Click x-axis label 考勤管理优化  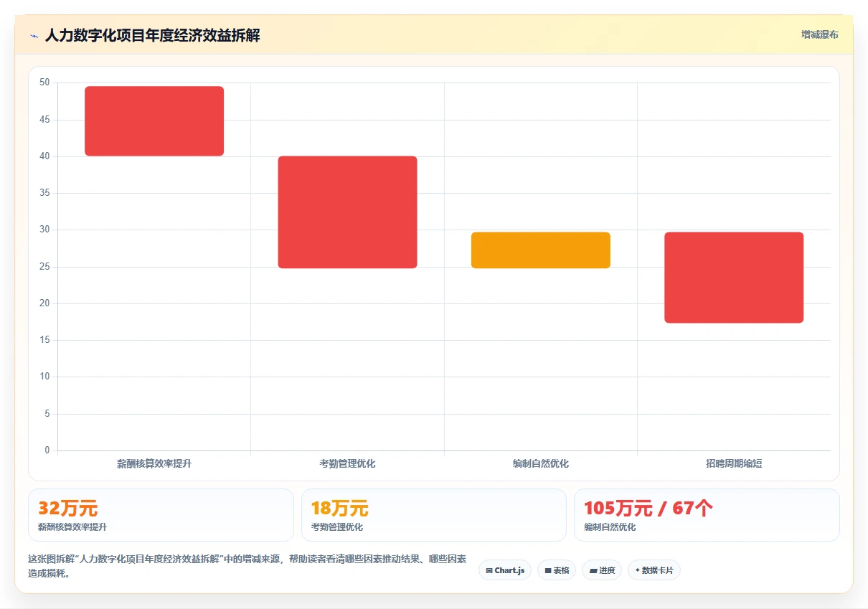pos(347,463)
